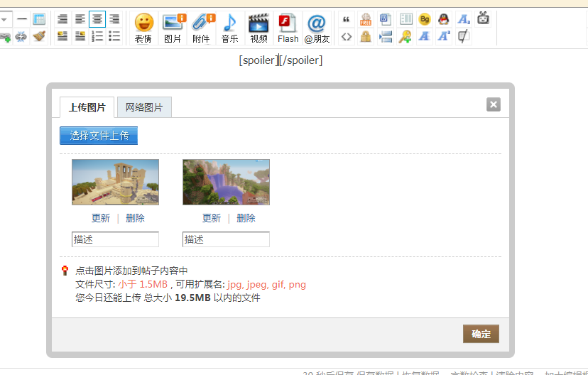Insert QQ penguin icon
This screenshot has width=588, height=375.
pos(444,18)
